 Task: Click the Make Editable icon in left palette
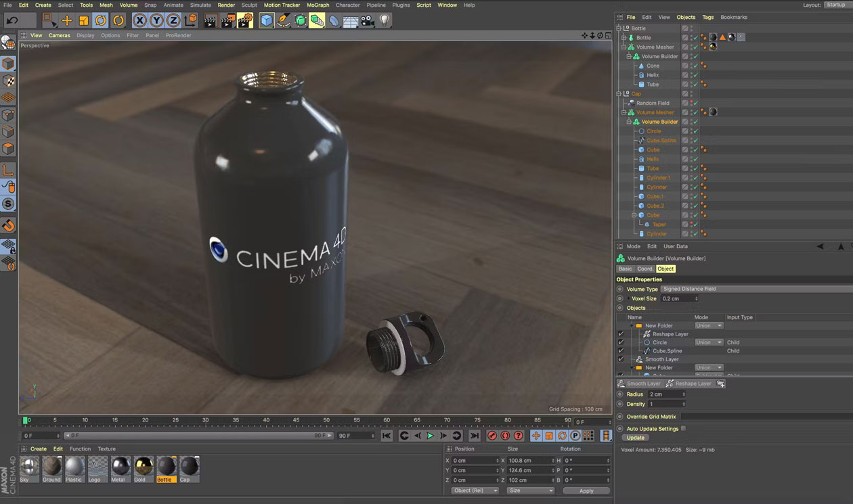(x=8, y=43)
